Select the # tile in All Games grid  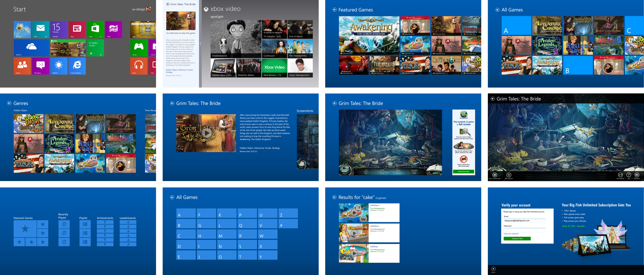(x=288, y=224)
